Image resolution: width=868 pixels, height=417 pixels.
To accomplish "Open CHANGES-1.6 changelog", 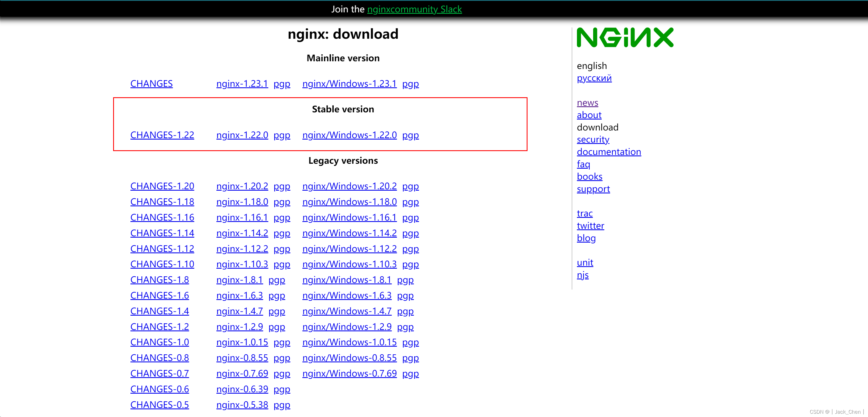I will 160,295.
